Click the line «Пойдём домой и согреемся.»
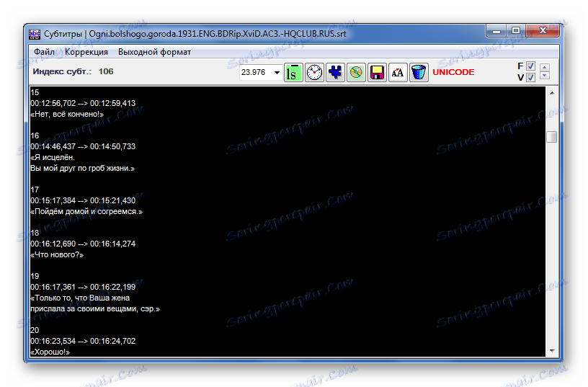Screen dimensions: 588x387 click(86, 211)
